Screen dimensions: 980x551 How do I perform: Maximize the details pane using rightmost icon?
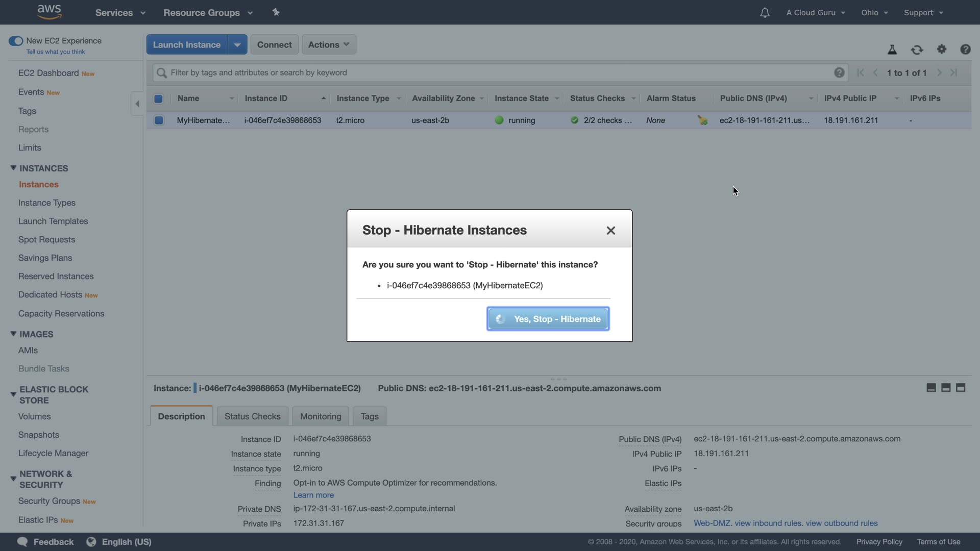[x=961, y=388]
